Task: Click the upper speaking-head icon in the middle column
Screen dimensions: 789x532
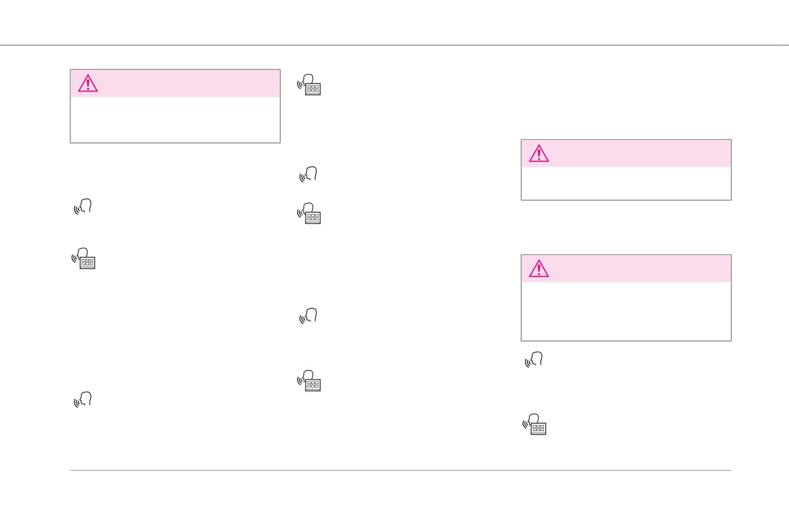Action: pos(308,174)
